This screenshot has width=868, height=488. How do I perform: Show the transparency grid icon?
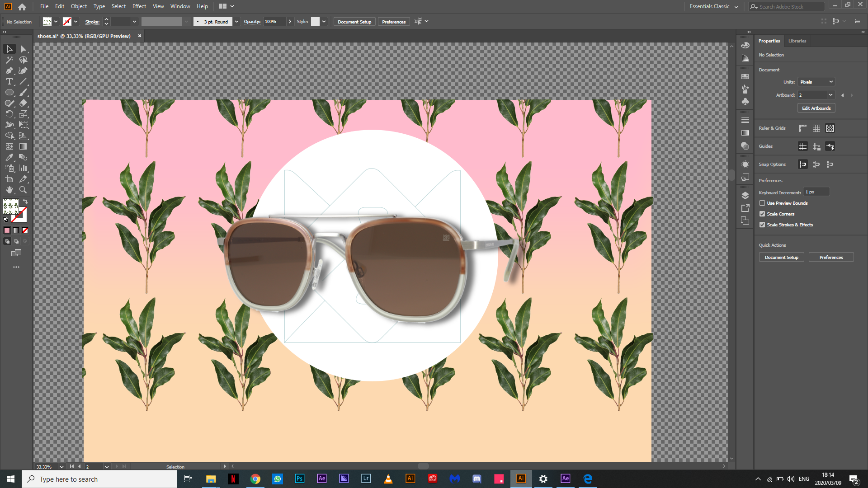tap(830, 128)
